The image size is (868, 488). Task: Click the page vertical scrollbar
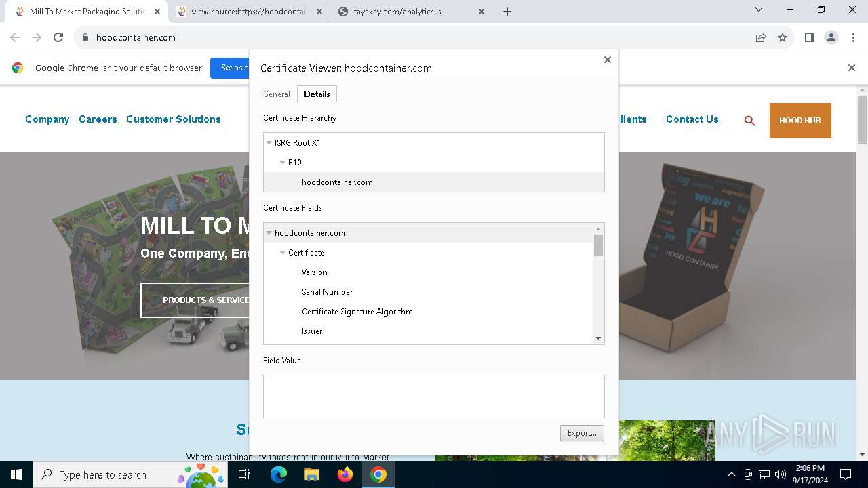click(x=862, y=120)
